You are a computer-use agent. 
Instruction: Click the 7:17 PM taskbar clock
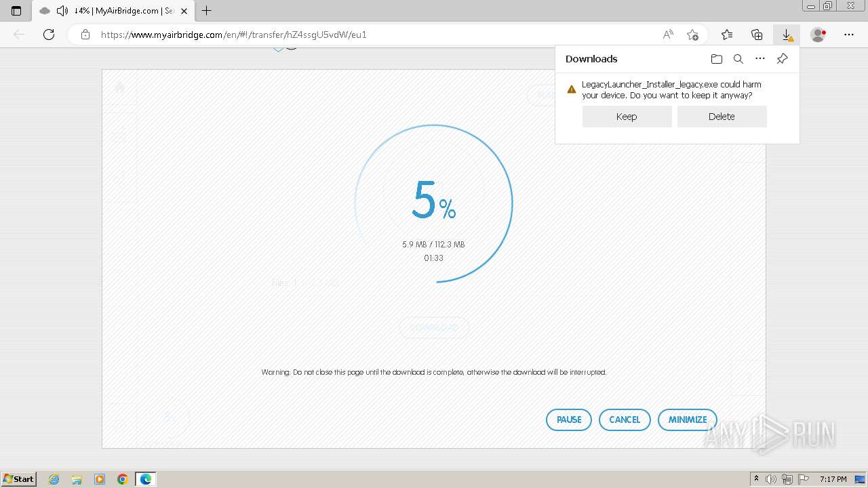(x=833, y=479)
